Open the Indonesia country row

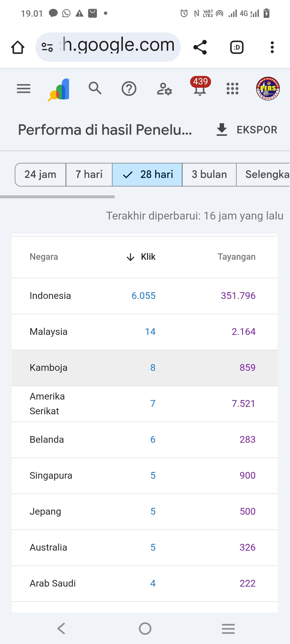click(50, 296)
